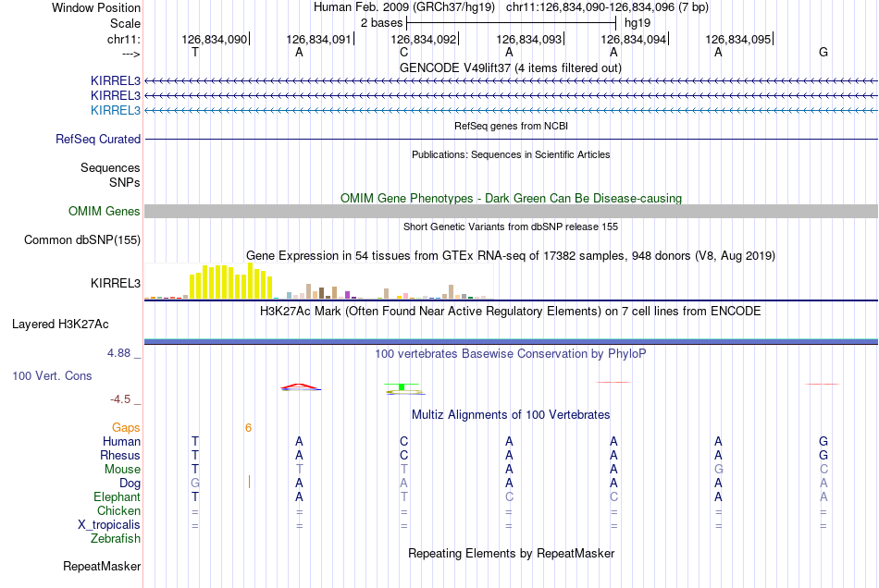
Task: Click the H3K27Ac Mark track title
Action: point(510,312)
